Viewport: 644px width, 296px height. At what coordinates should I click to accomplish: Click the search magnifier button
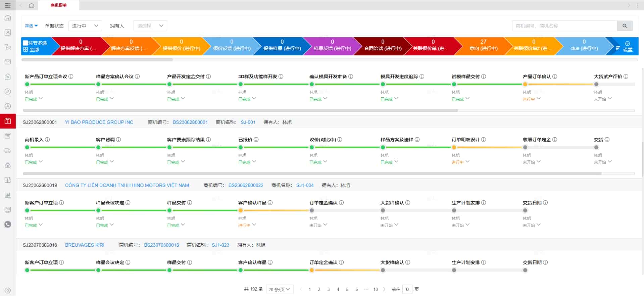coord(625,26)
